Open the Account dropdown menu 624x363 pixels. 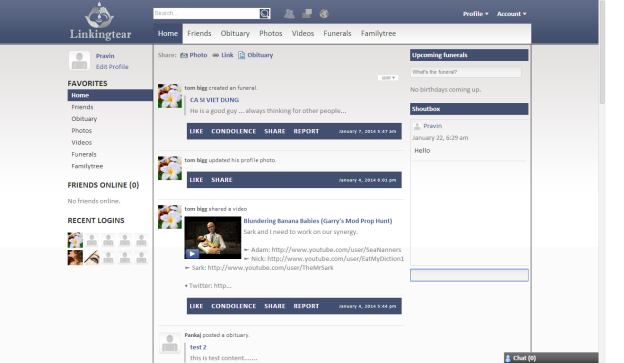click(x=511, y=14)
